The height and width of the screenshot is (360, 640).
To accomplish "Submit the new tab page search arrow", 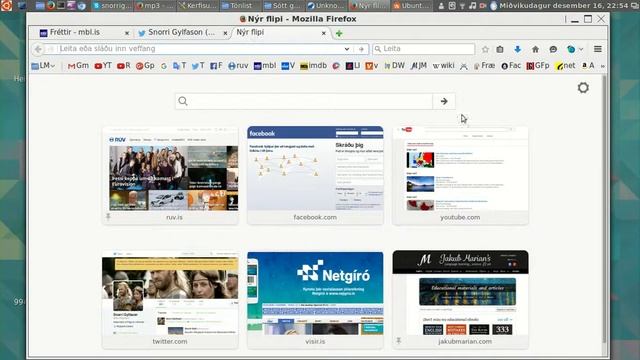I will tap(444, 101).
